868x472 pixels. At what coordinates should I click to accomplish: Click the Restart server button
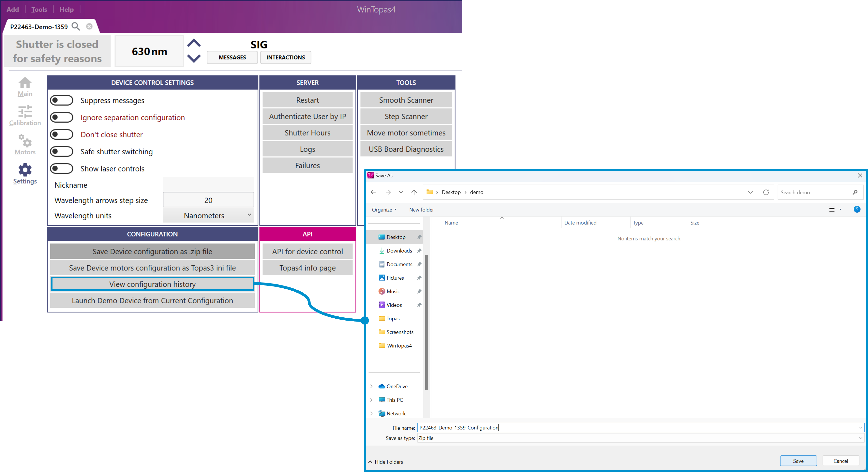[307, 100]
